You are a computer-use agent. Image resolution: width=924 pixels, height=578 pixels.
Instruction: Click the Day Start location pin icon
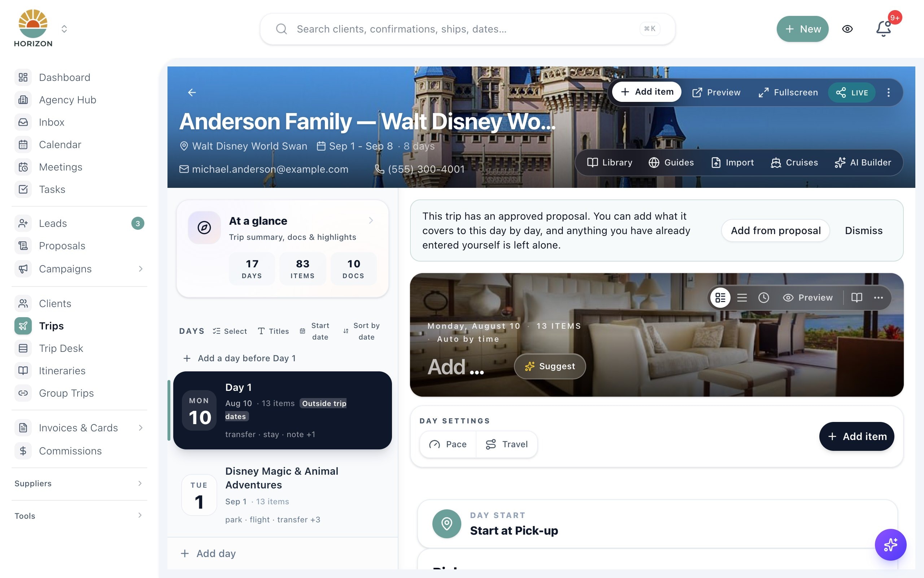click(446, 523)
